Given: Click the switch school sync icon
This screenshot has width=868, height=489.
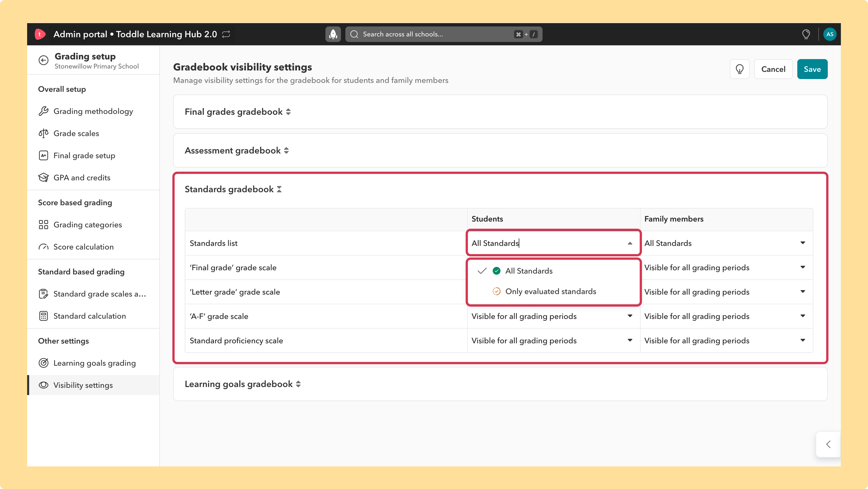Looking at the screenshot, I should (x=226, y=34).
